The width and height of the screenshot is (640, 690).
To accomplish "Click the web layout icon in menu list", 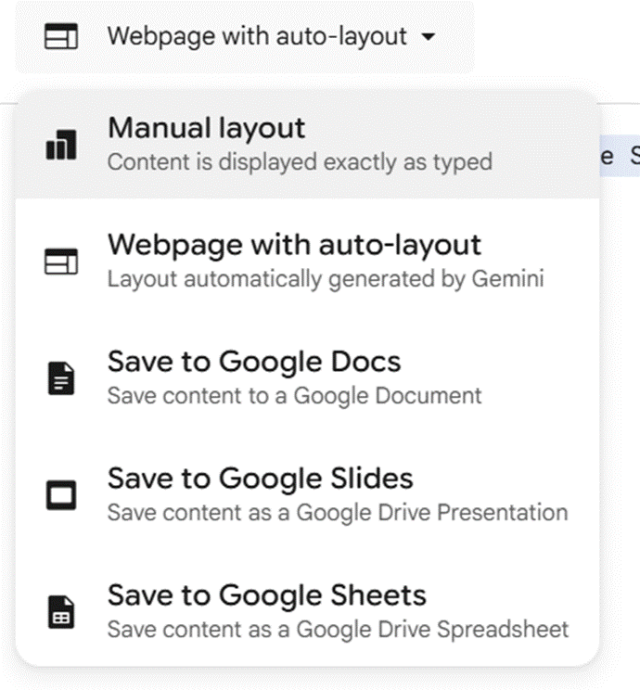I will [x=61, y=261].
